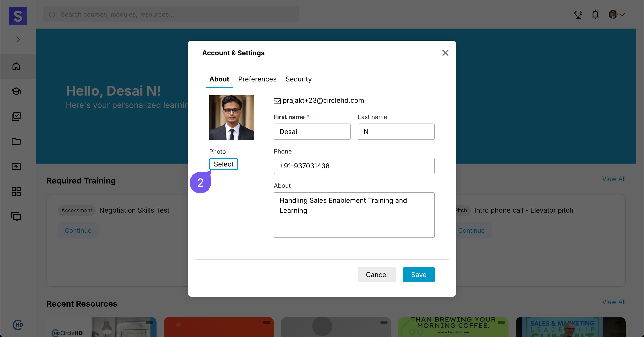Open the folder resources sidebar icon
Viewport: 644px width, 337px height.
16,141
